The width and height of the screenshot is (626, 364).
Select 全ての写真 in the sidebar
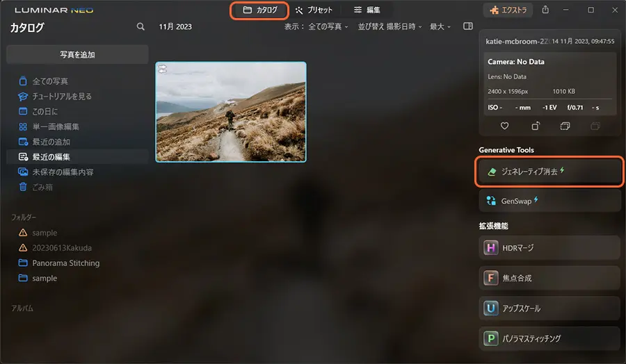(x=77, y=81)
